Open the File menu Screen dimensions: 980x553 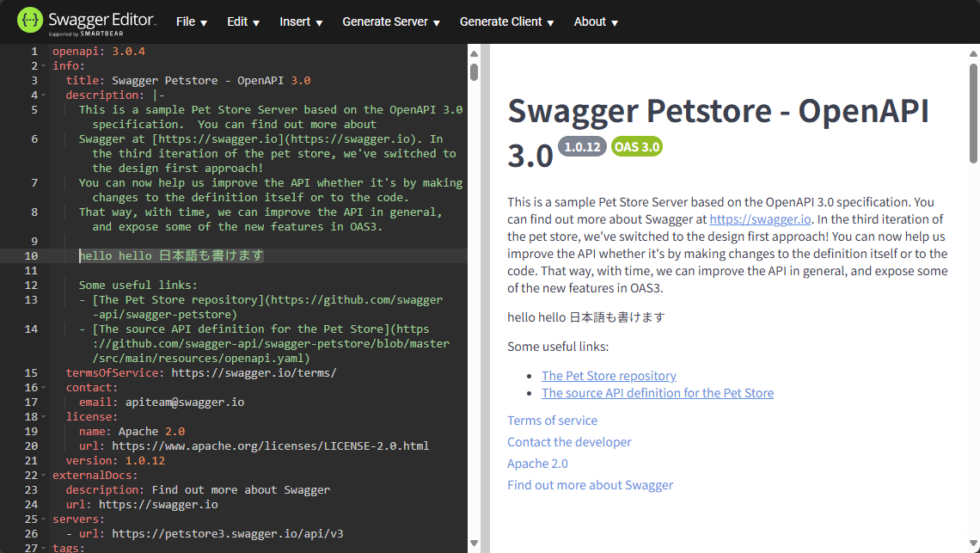[x=191, y=22]
